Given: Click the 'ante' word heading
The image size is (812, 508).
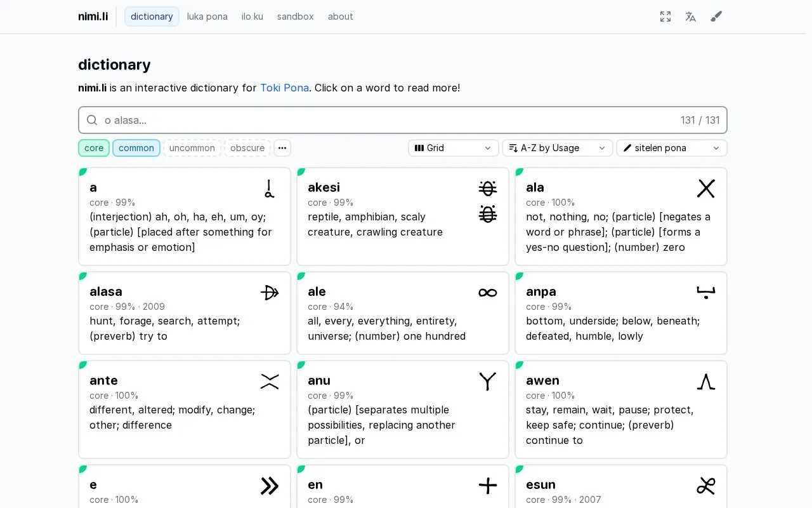Looking at the screenshot, I should pos(103,380).
